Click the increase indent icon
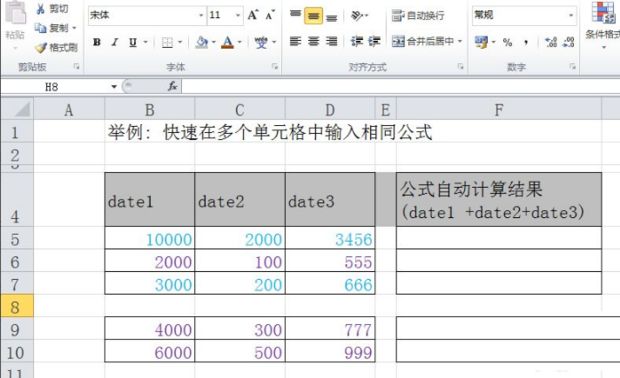Viewport: 620px width, 378px height. coord(375,41)
